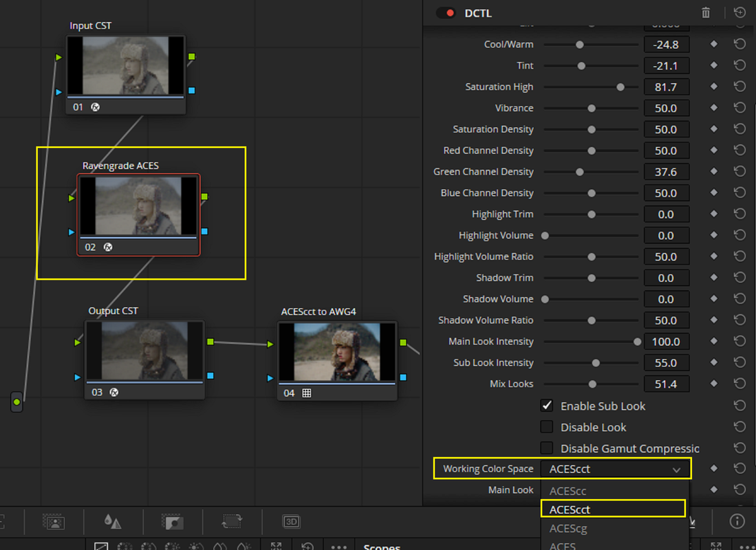756x550 pixels.
Task: Click the green source input connector of the node graph
Action: tap(17, 402)
